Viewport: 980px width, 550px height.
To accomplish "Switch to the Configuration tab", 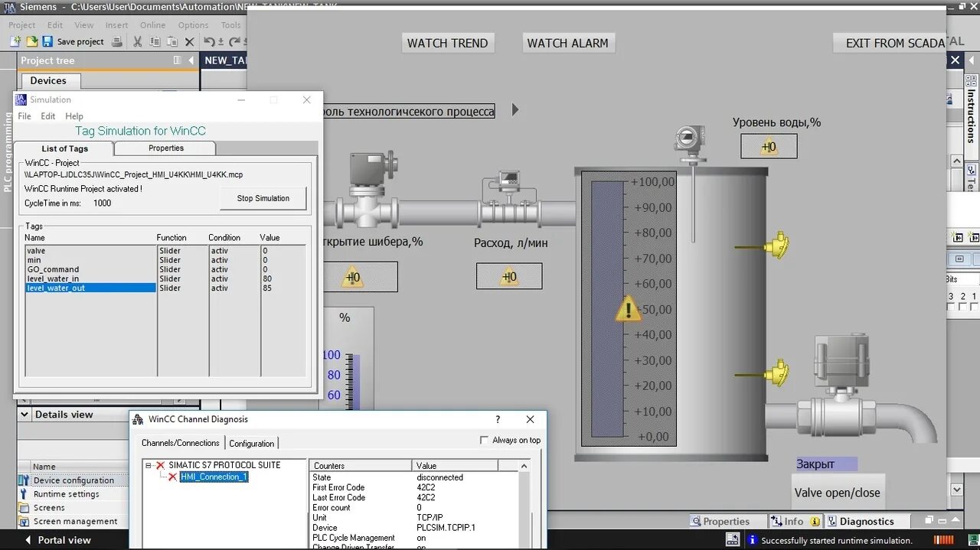I will pos(252,443).
